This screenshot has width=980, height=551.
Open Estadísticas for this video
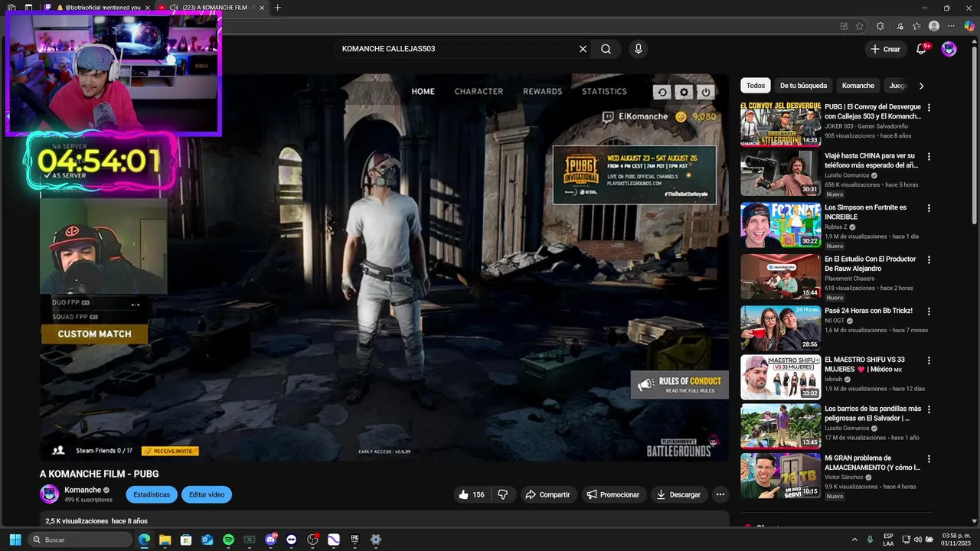[152, 494]
